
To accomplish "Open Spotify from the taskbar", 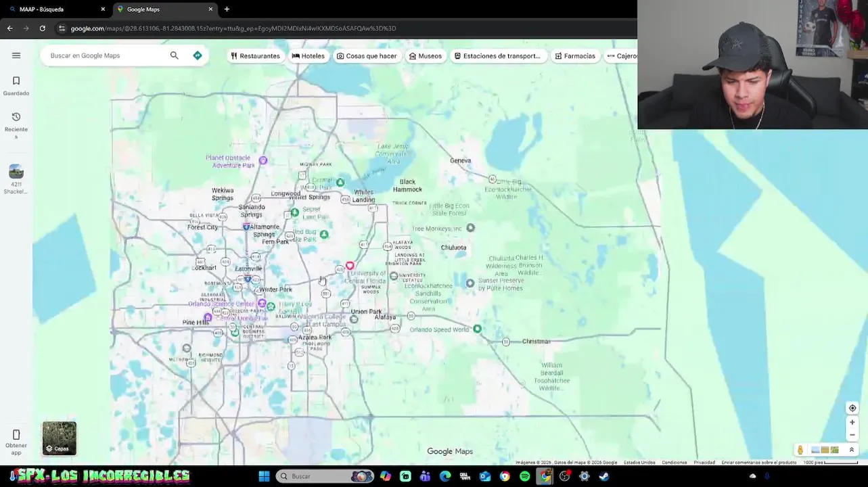I will tap(525, 476).
